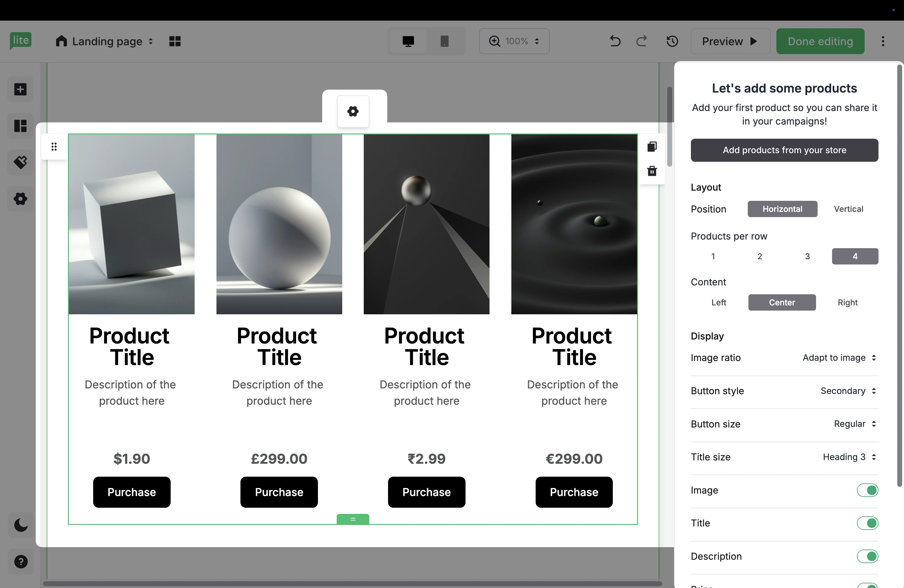The image size is (904, 588).
Task: Switch to mobile device view
Action: (x=444, y=41)
